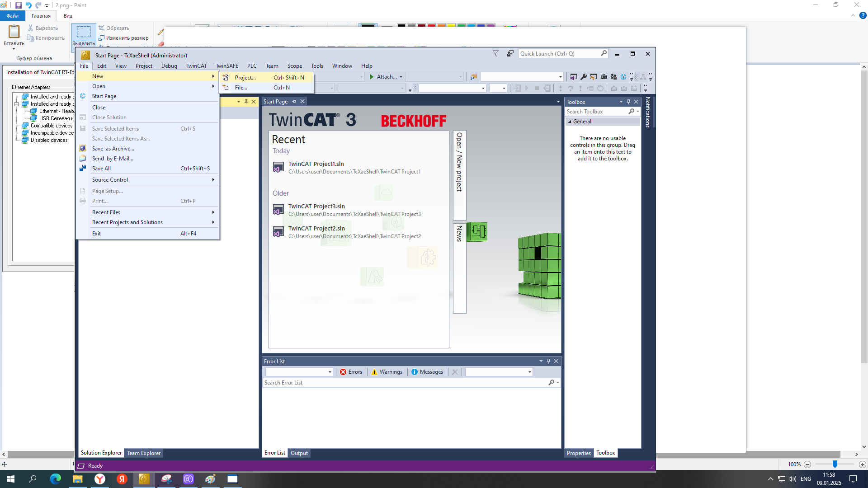Pin the Error List panel pushpin
868x488 pixels.
[x=548, y=361]
